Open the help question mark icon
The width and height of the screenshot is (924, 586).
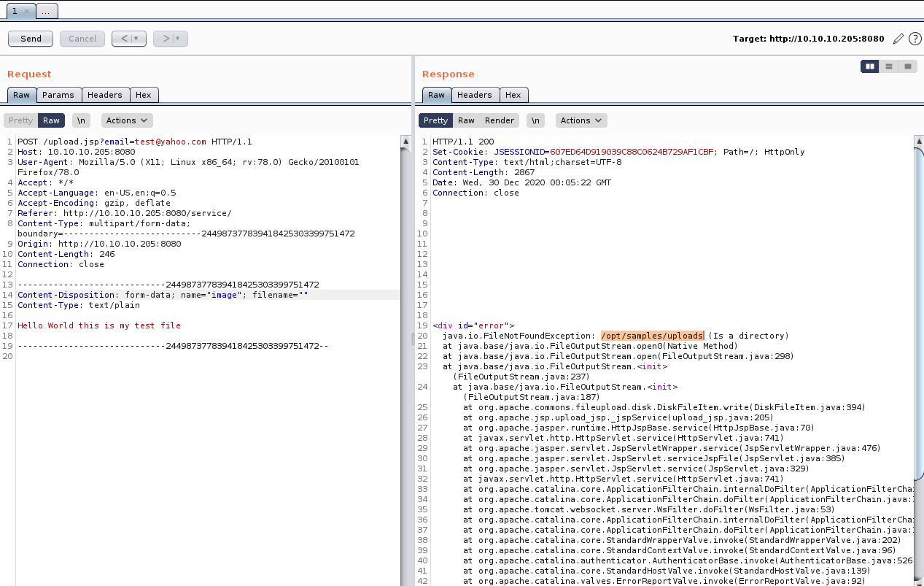(x=915, y=39)
